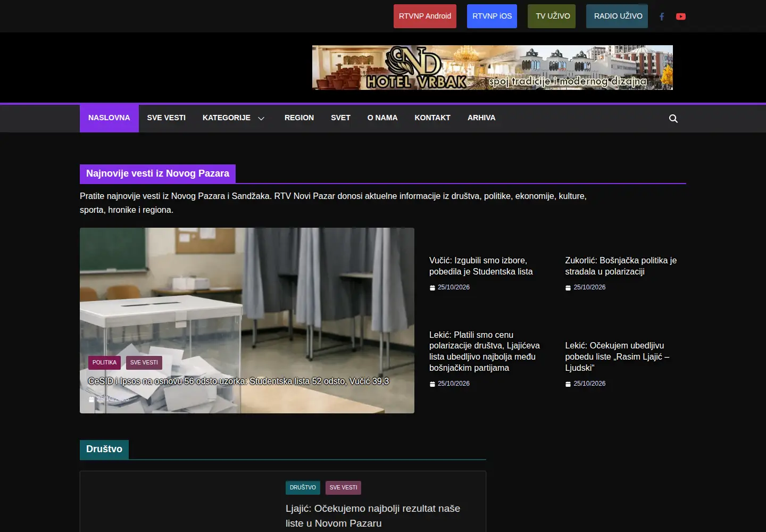766x532 pixels.
Task: Click date under Lekić: Očekujem ubedljivu pobedu
Action: click(589, 384)
